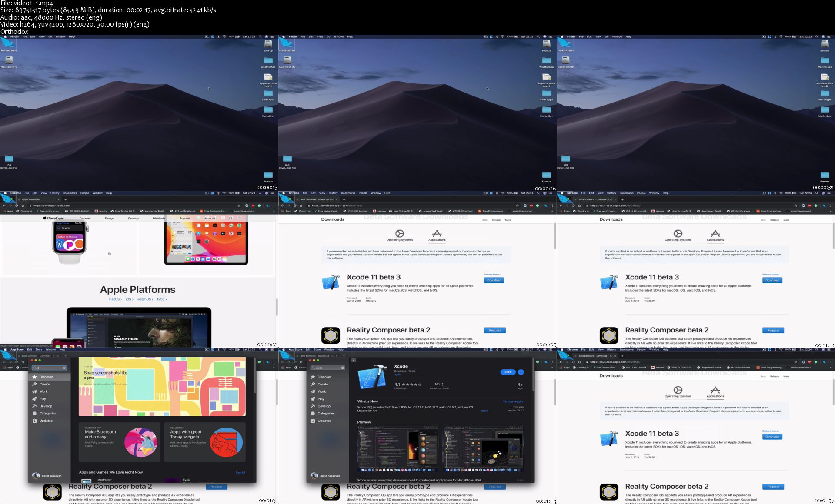
Task: Select Discover in the App Store sidebar, 00:01:31 frame
Action: pos(49,377)
